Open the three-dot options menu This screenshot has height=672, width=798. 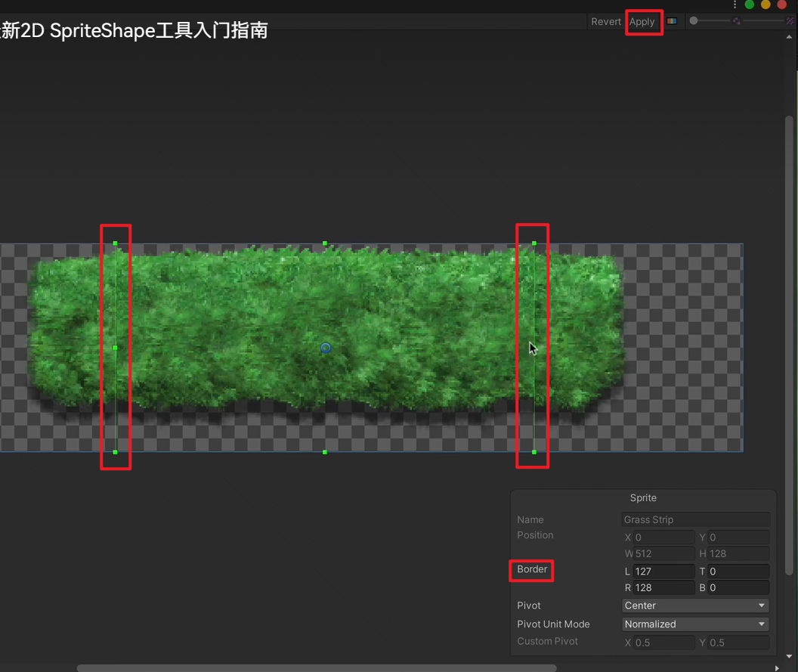click(735, 5)
